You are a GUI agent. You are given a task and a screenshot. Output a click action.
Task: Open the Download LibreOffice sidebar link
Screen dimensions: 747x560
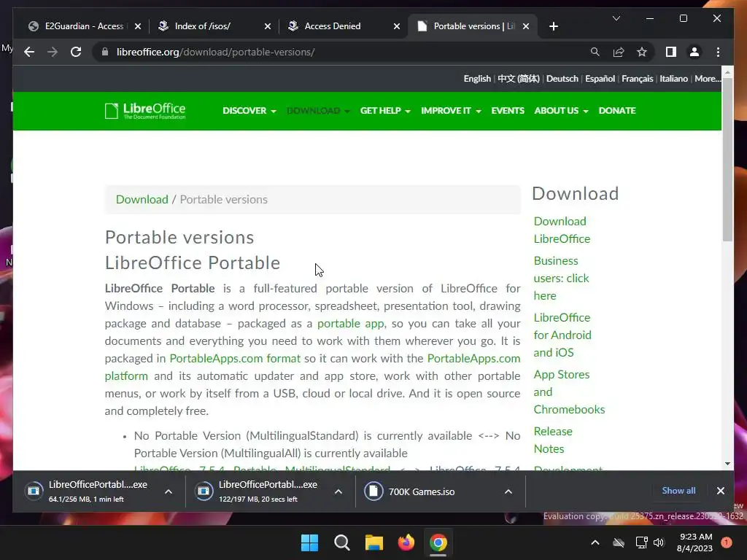pyautogui.click(x=562, y=230)
